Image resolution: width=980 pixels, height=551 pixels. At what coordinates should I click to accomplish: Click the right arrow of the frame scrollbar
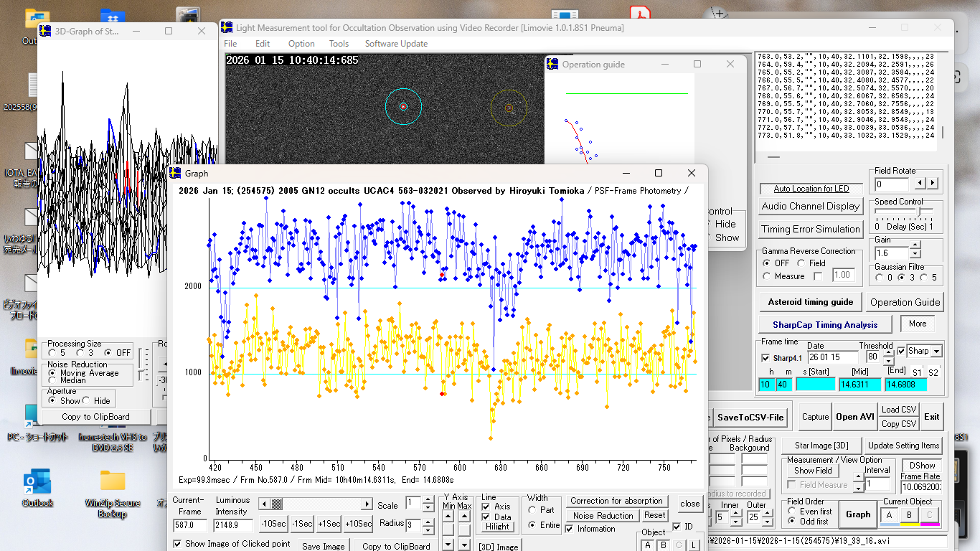pos(367,504)
